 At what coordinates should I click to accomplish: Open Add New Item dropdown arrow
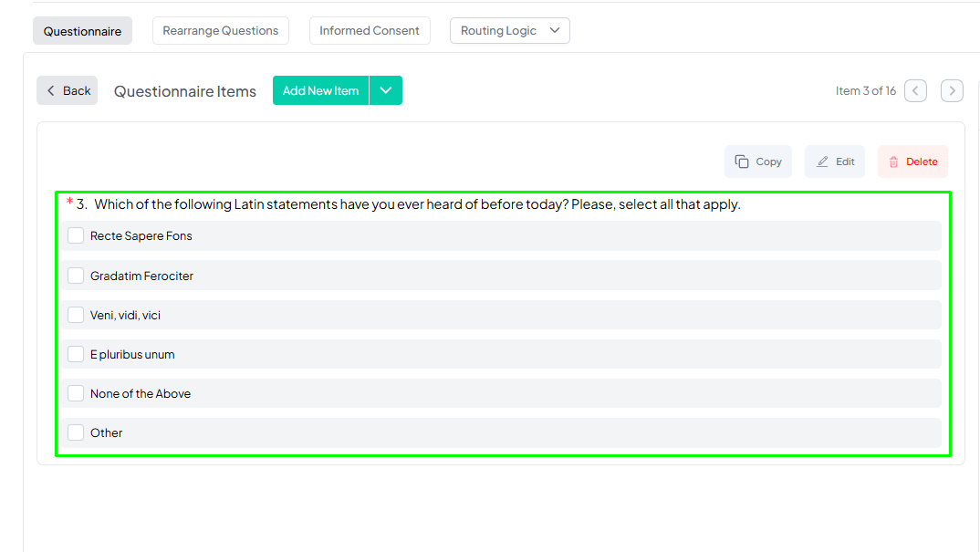click(386, 90)
